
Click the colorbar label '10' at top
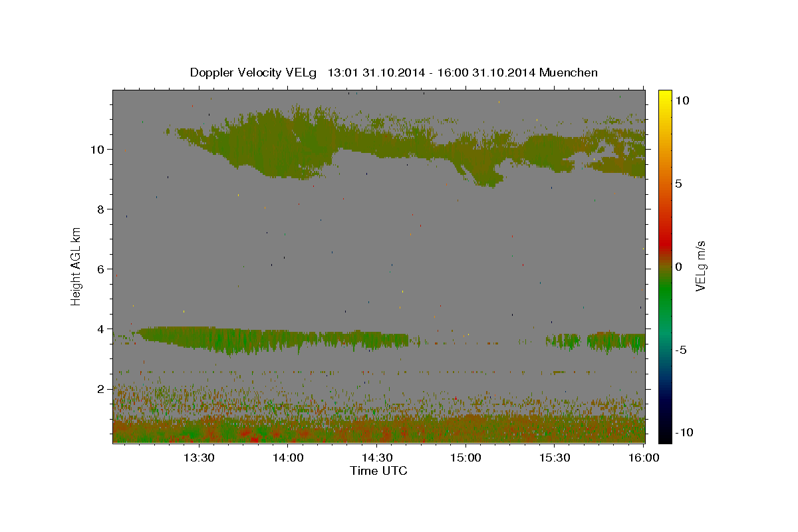pos(682,100)
